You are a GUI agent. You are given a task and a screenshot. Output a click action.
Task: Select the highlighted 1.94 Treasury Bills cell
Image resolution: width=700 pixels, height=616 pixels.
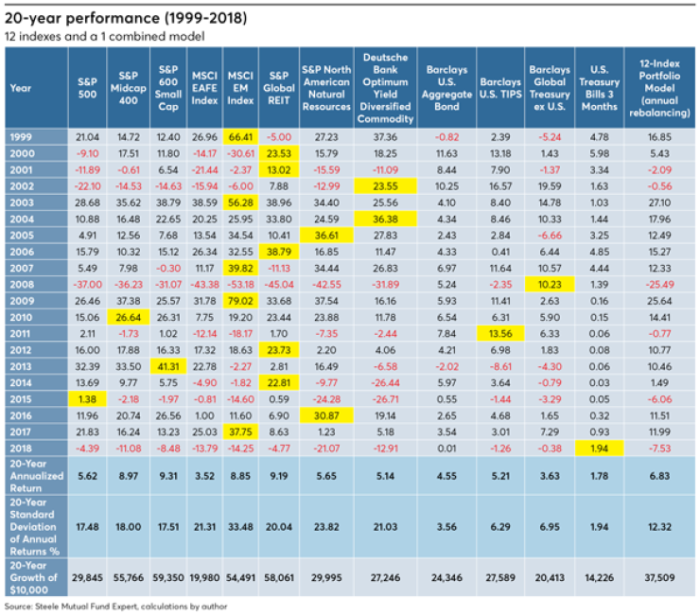pos(599,447)
